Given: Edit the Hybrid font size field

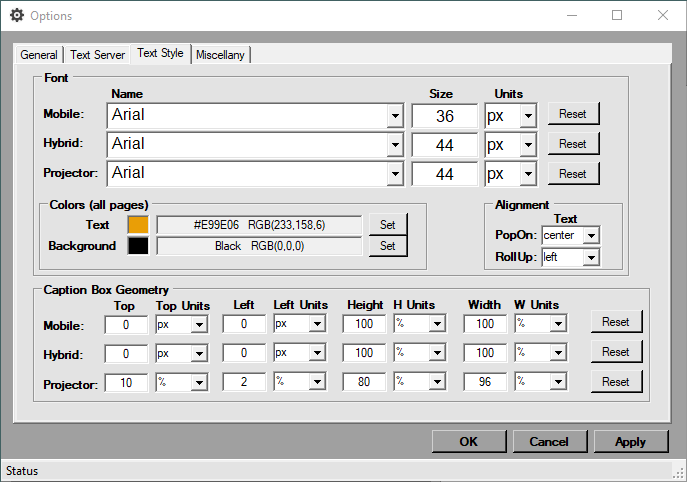Looking at the screenshot, I should (444, 145).
